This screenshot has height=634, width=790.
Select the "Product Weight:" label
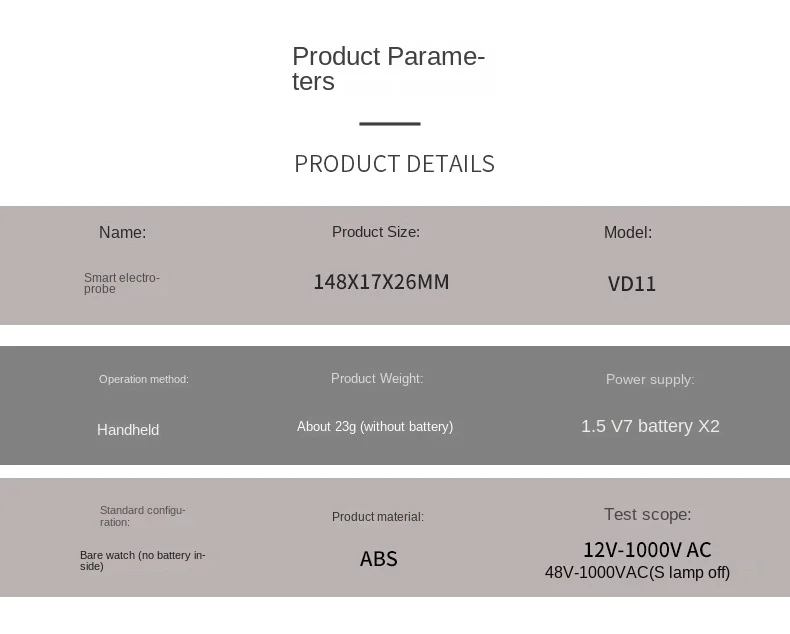[377, 378]
